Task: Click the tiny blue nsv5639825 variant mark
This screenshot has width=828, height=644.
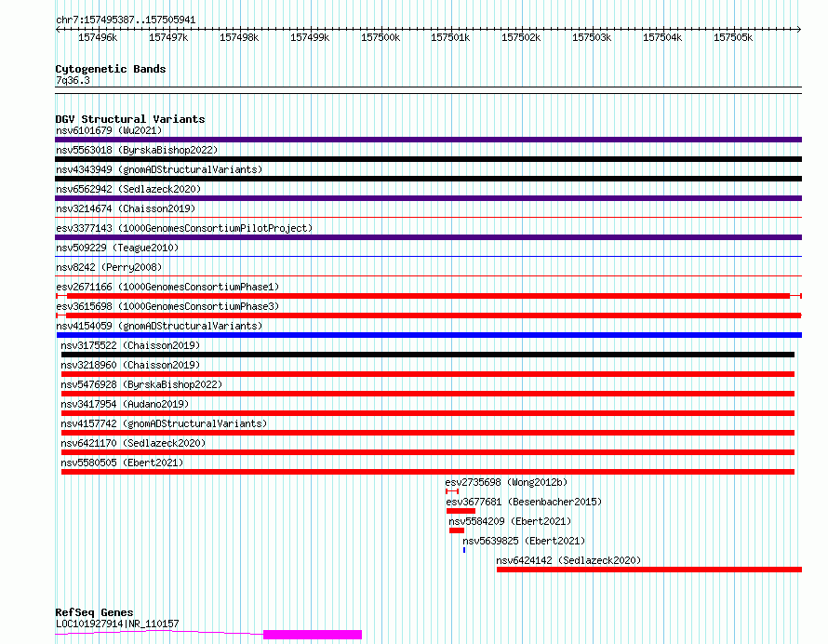Action: [464, 550]
